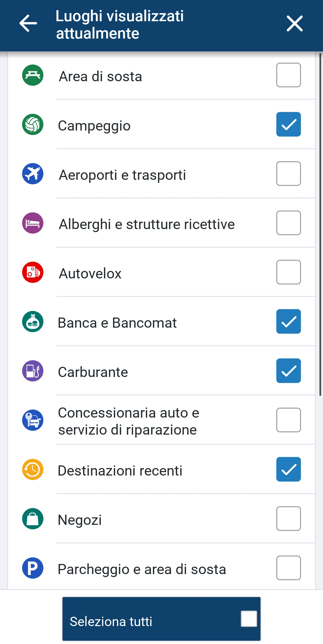
Task: Tap the red Autovelox camera icon
Action: pos(33,272)
